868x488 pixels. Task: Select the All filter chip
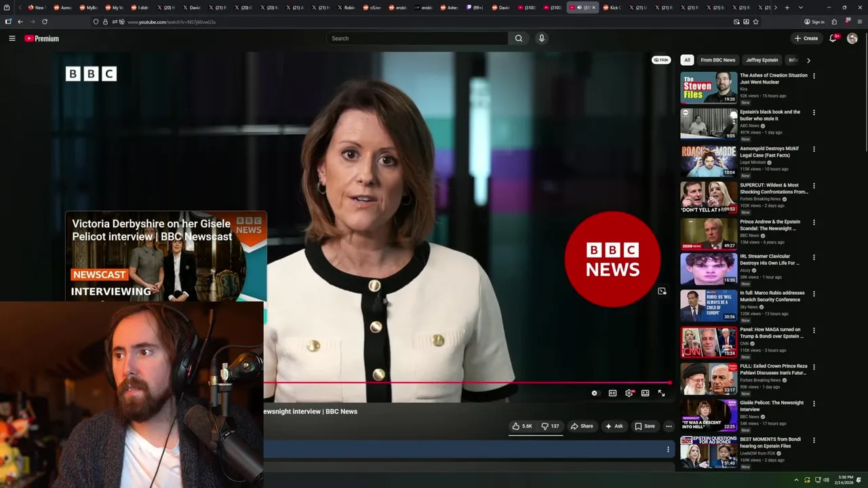(687, 60)
